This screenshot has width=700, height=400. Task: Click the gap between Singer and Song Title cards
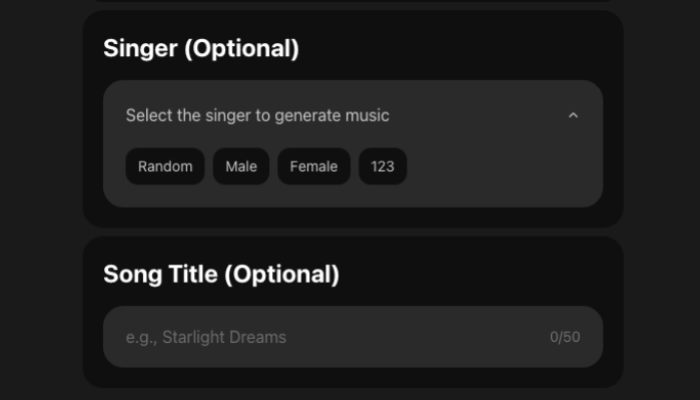coord(352,232)
